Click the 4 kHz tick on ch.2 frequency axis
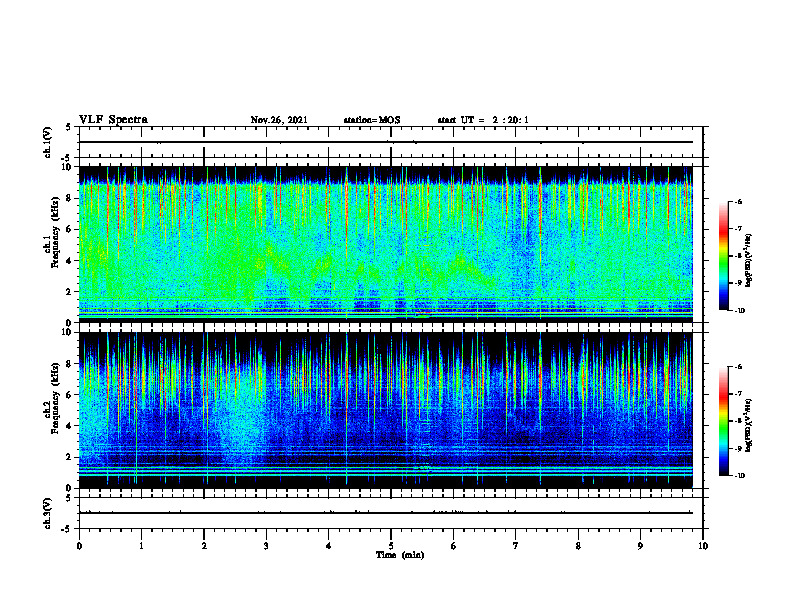Screen dimensions: 792x612 70,426
